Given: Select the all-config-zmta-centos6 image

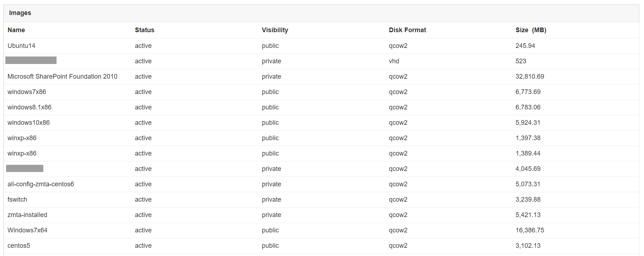Looking at the screenshot, I should pos(41,184).
